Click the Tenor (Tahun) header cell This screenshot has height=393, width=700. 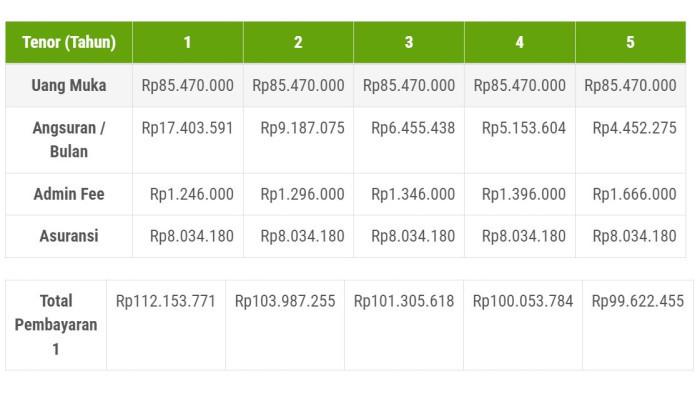tap(69, 42)
